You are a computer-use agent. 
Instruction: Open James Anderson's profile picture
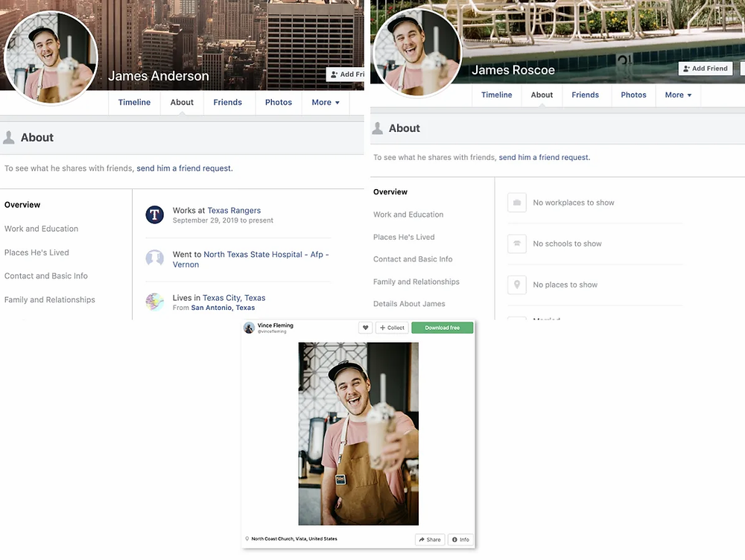(x=51, y=58)
